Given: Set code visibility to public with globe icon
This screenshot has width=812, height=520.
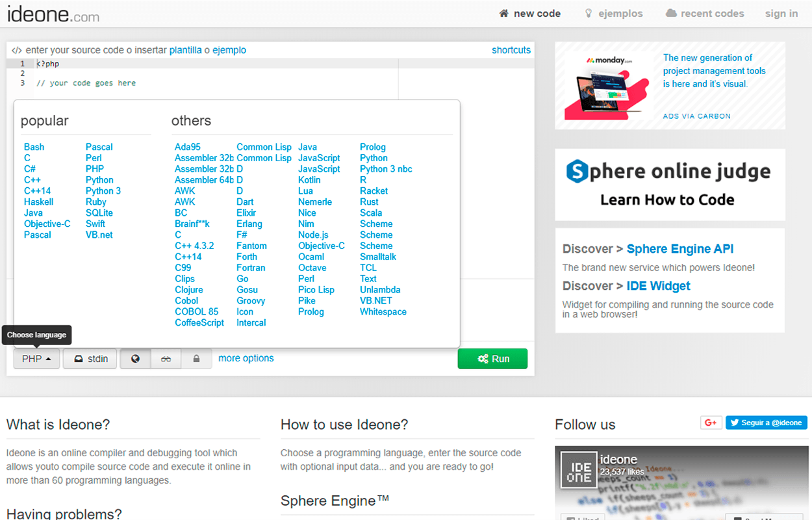Looking at the screenshot, I should click(135, 359).
